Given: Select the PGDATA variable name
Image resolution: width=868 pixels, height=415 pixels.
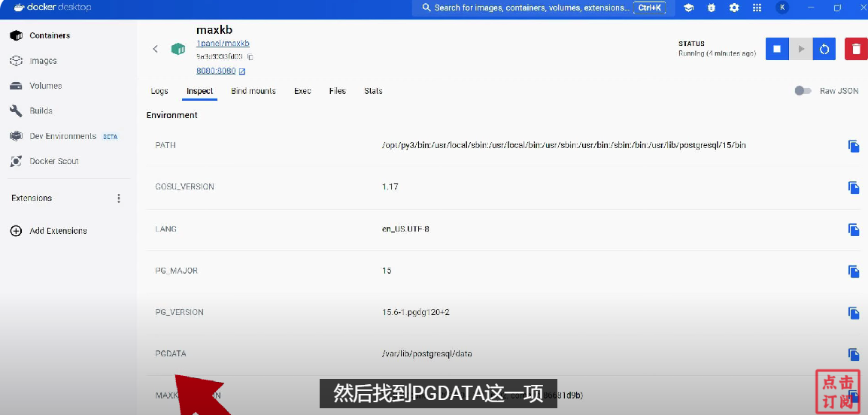Looking at the screenshot, I should click(x=171, y=353).
